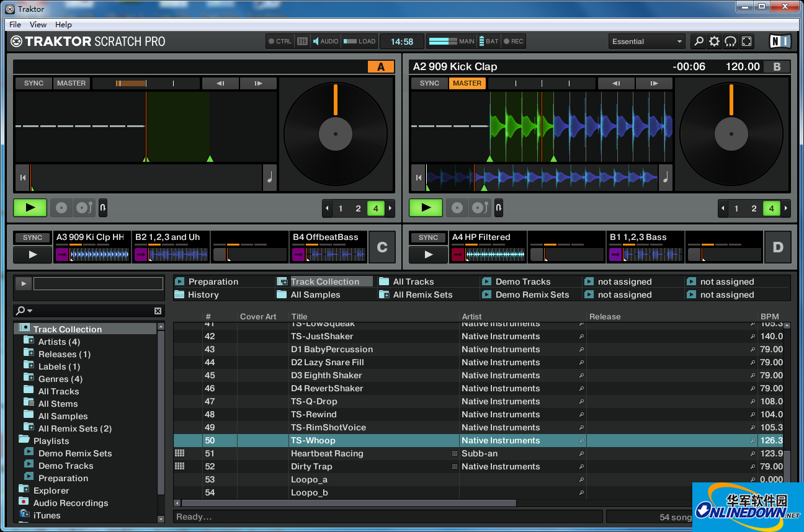804x532 pixels.
Task: Toggle fullscreen mode icon in header
Action: [747, 42]
